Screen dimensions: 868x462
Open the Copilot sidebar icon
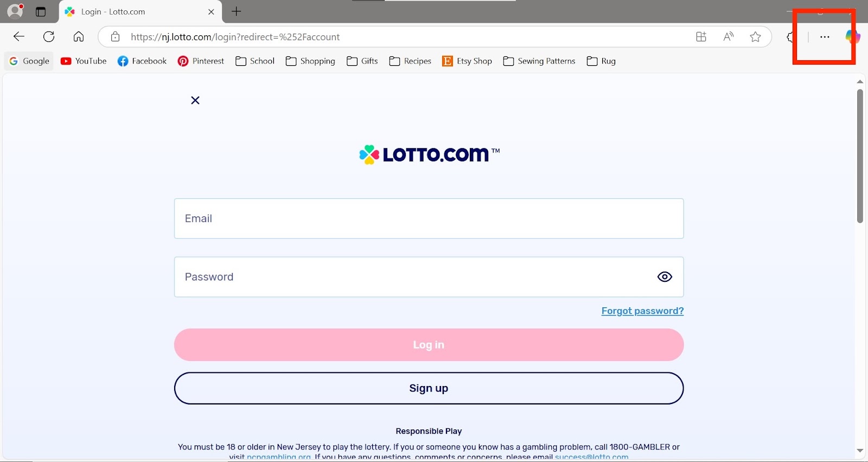852,37
